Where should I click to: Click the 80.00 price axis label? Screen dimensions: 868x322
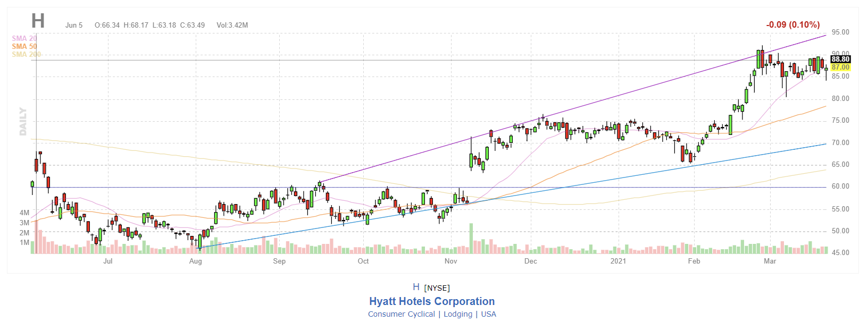coord(840,99)
